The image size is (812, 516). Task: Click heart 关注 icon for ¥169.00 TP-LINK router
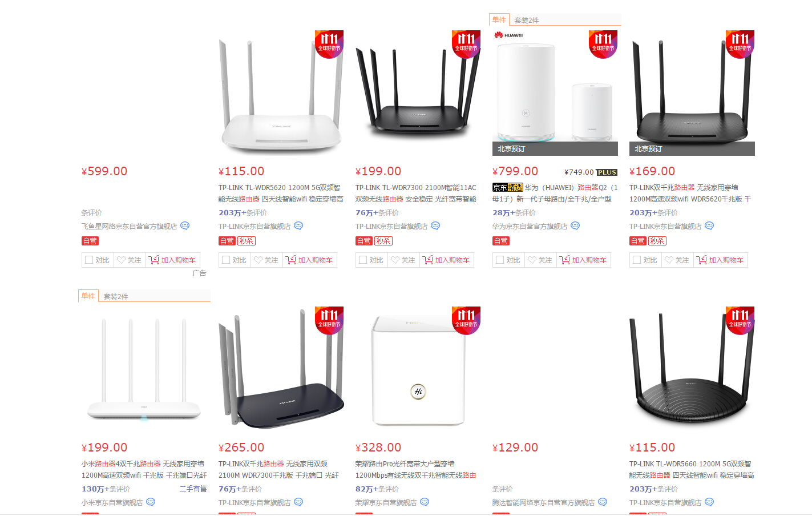pyautogui.click(x=669, y=260)
